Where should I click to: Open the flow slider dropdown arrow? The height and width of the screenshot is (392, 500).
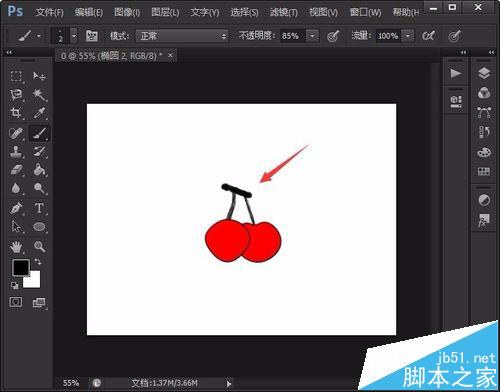[408, 36]
